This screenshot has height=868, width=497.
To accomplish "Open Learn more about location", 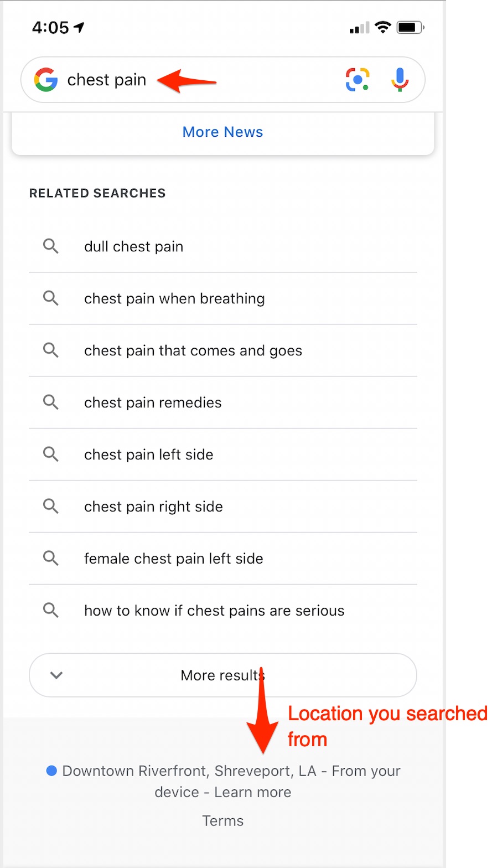I will pyautogui.click(x=252, y=792).
